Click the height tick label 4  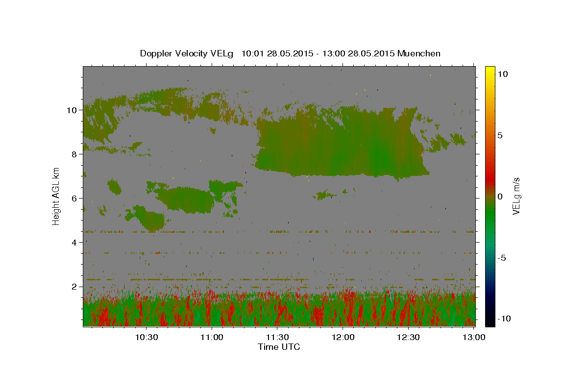coord(74,243)
